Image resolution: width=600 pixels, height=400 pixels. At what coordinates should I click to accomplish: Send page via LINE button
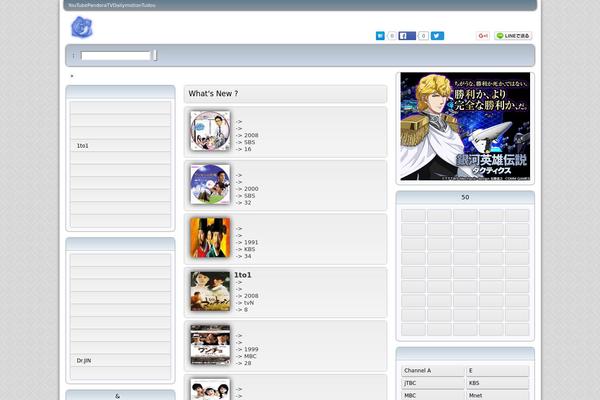[x=513, y=36]
